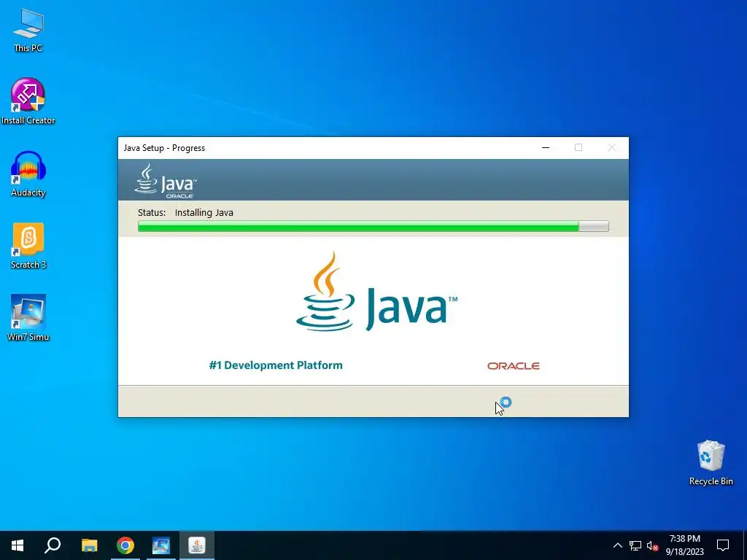Click the '#1 Development Platform' text
747x560 pixels.
coord(276,365)
